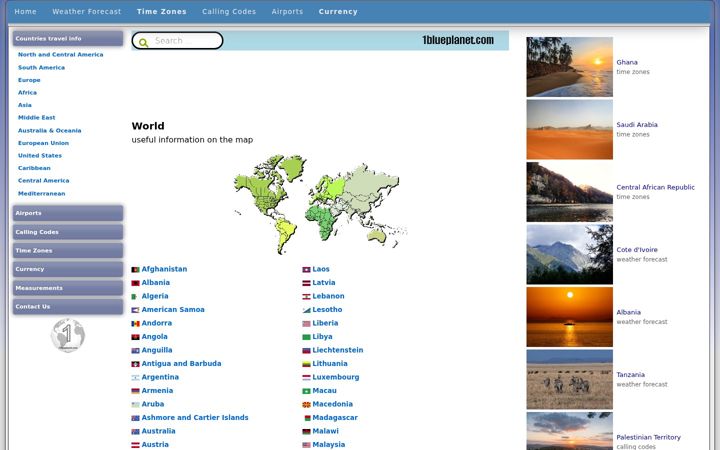Click the Liechtenstein flag icon
The width and height of the screenshot is (720, 450).
pyautogui.click(x=306, y=350)
